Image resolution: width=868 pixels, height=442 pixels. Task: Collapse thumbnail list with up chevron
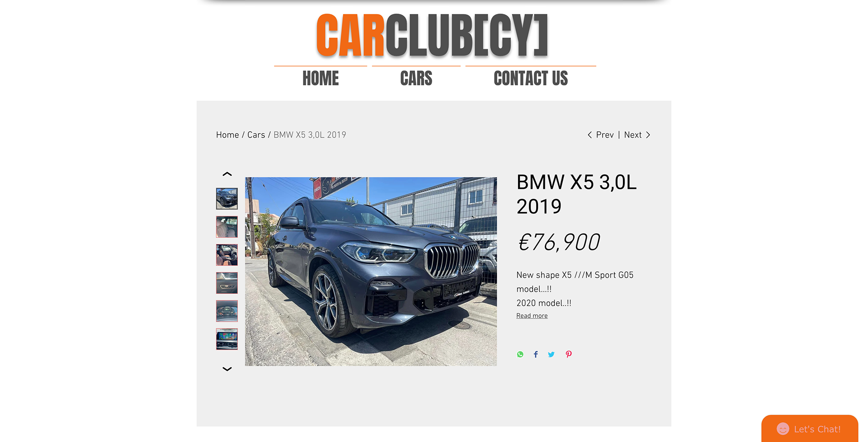[227, 174]
